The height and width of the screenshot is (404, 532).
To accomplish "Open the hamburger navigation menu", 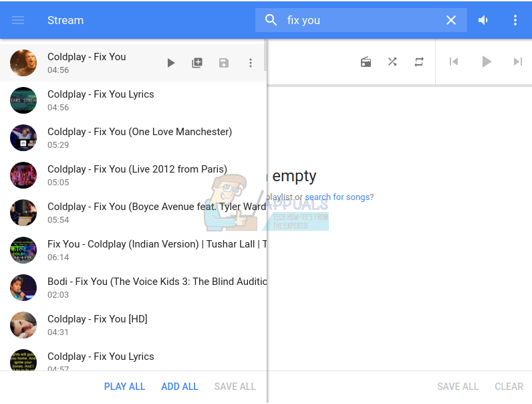I will [x=18, y=20].
